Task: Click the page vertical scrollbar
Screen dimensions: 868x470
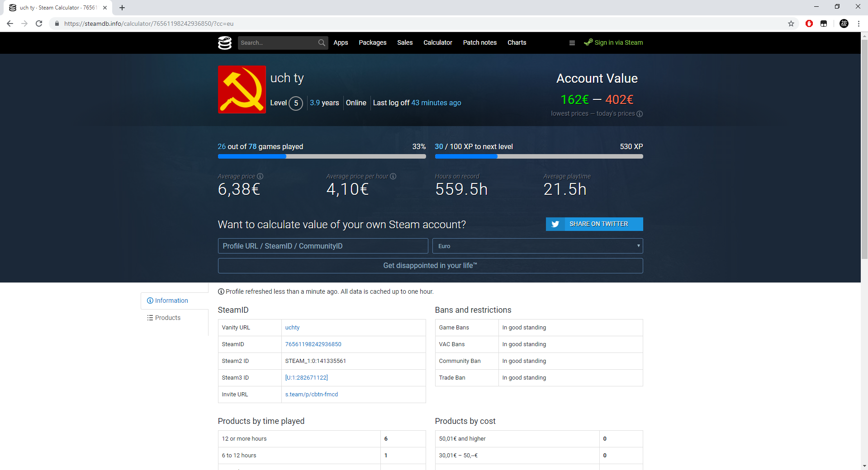Action: (864, 149)
